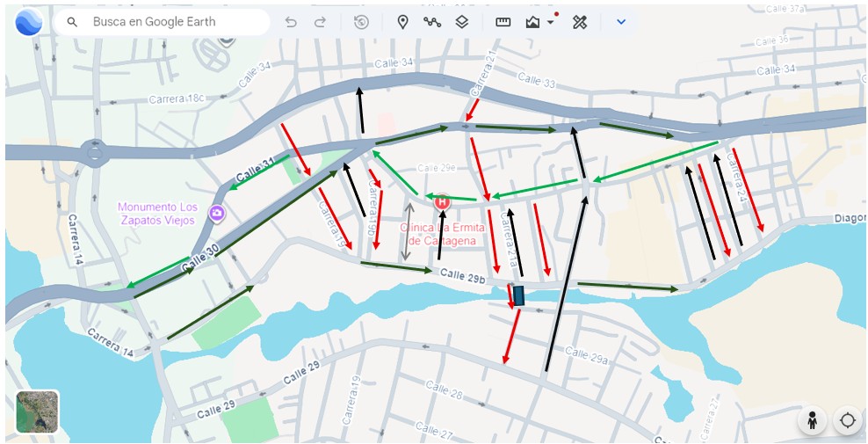868x444 pixels.
Task: Undo the last action
Action: (x=291, y=22)
